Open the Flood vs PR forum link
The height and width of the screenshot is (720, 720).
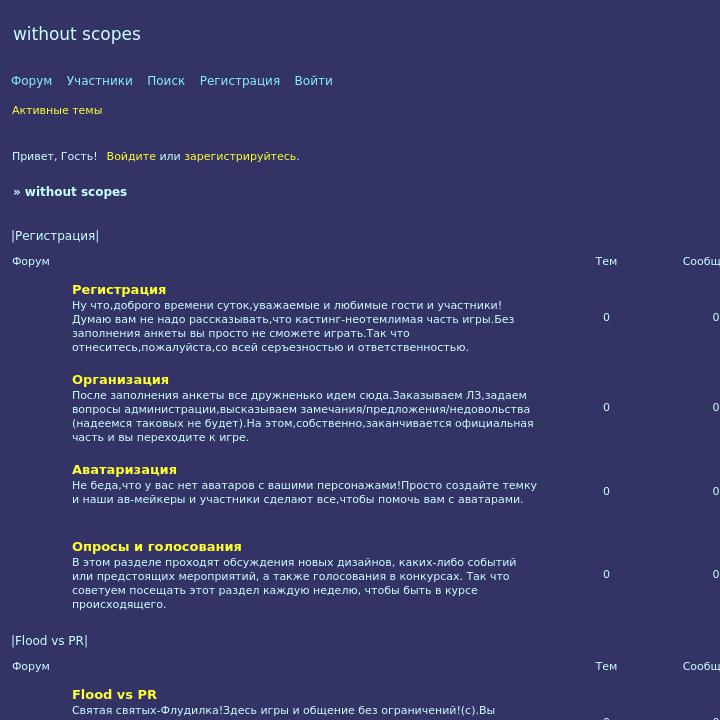114,694
